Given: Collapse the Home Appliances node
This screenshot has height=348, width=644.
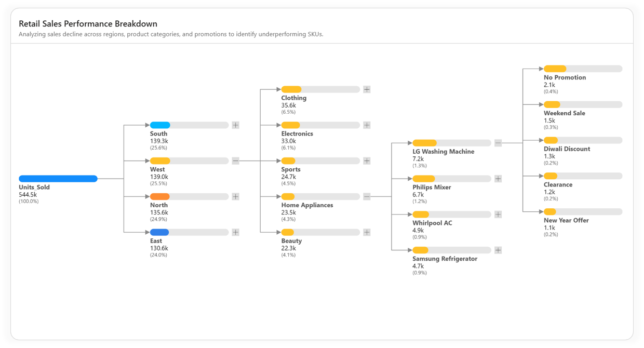Looking at the screenshot, I should click(x=367, y=197).
